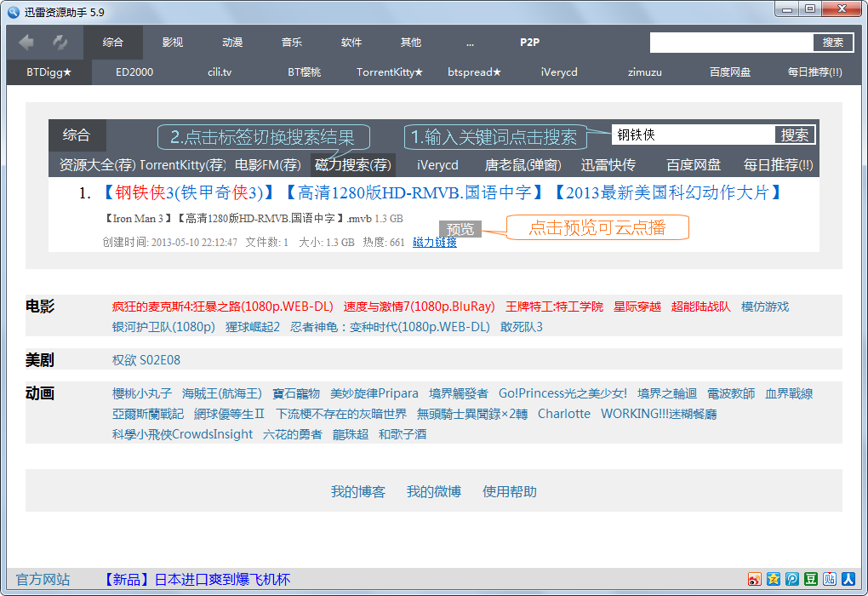This screenshot has height=596, width=868.
Task: Open 模仿游戏 movie link
Action: pyautogui.click(x=765, y=307)
